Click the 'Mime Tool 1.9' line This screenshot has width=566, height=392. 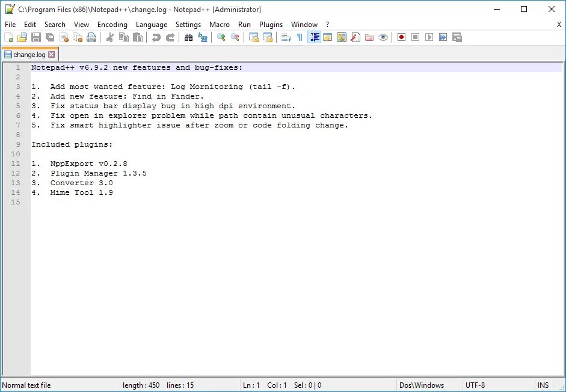pyautogui.click(x=72, y=192)
